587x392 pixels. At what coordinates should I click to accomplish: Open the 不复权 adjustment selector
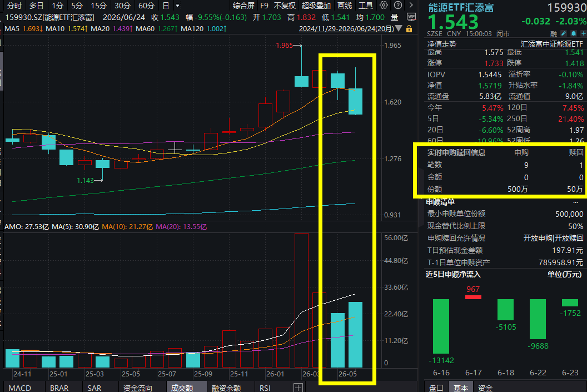coord(285,6)
